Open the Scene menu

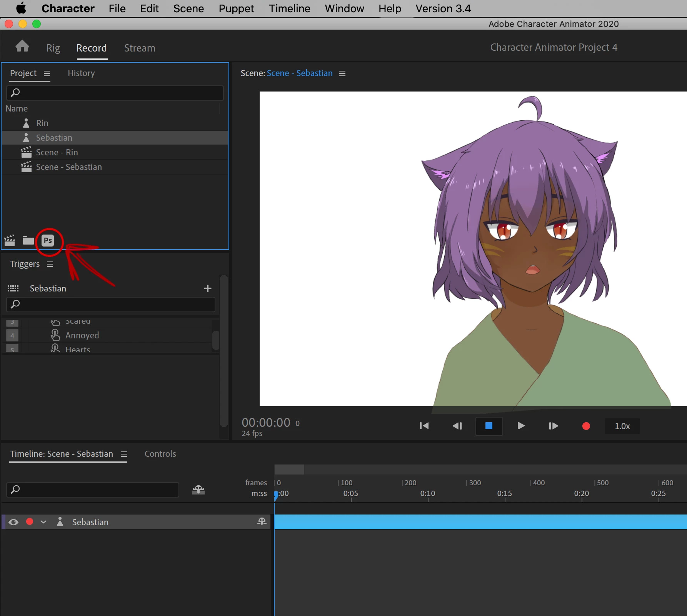[188, 8]
